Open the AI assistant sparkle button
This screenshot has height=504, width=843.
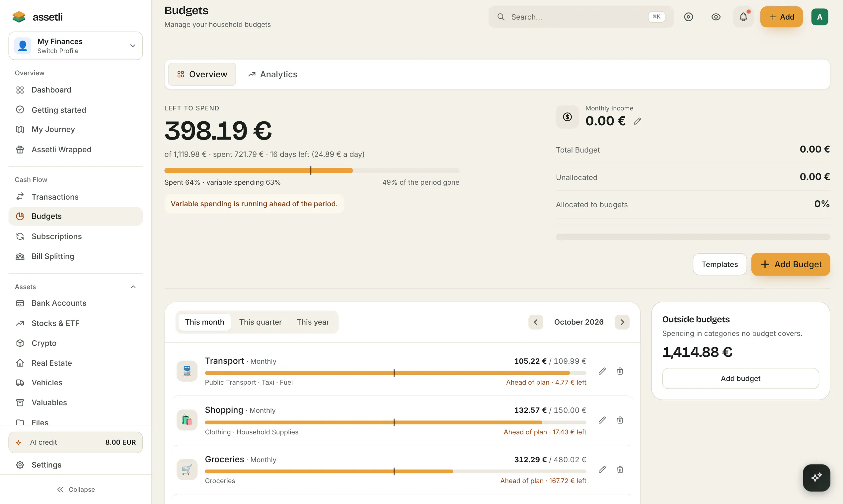click(x=816, y=477)
